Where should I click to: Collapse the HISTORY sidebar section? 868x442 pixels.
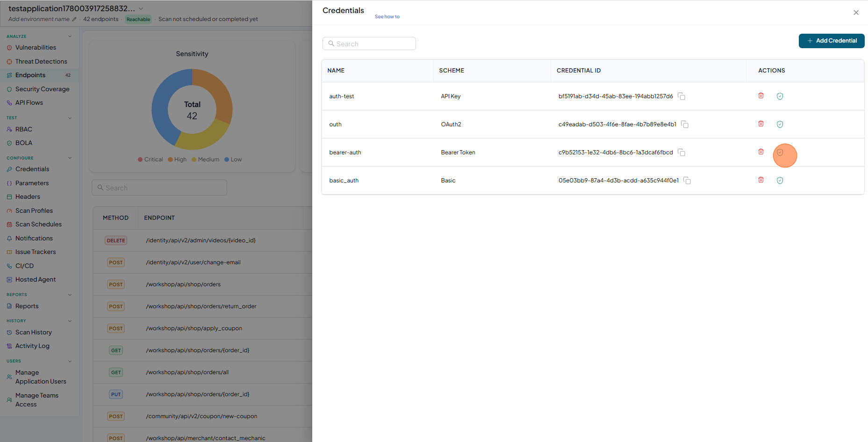click(70, 321)
